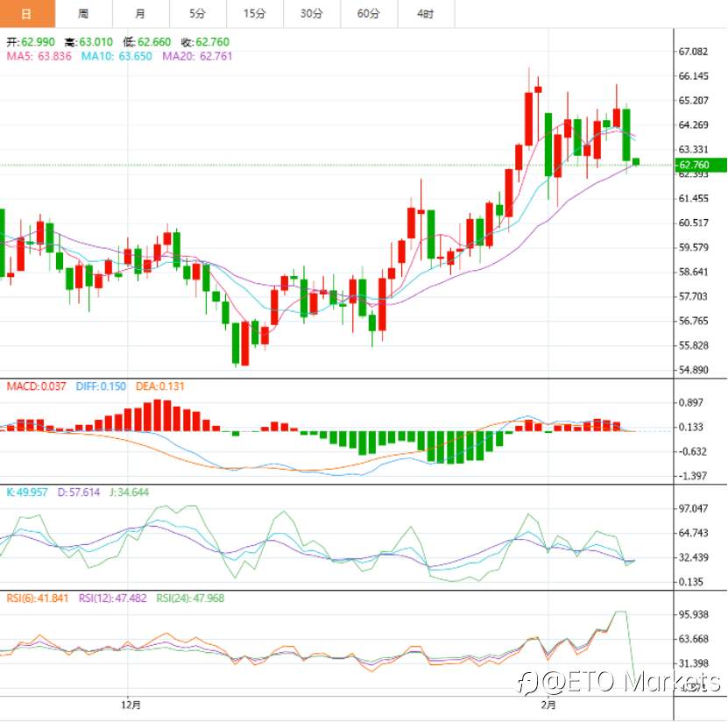Select the 5分 timeframe
This screenshot has height=723, width=728.
[197, 14]
